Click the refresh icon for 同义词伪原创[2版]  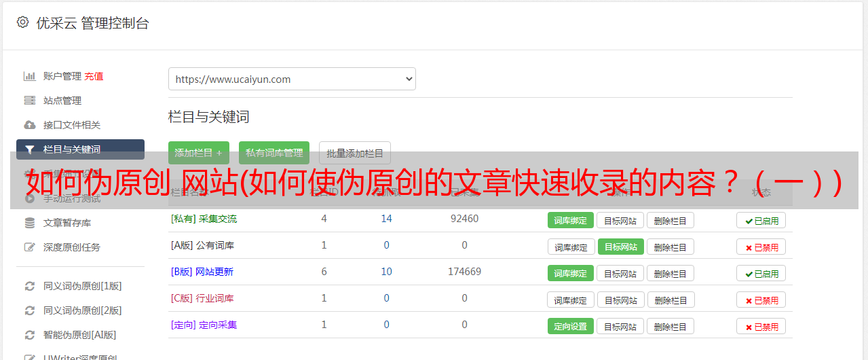29,310
